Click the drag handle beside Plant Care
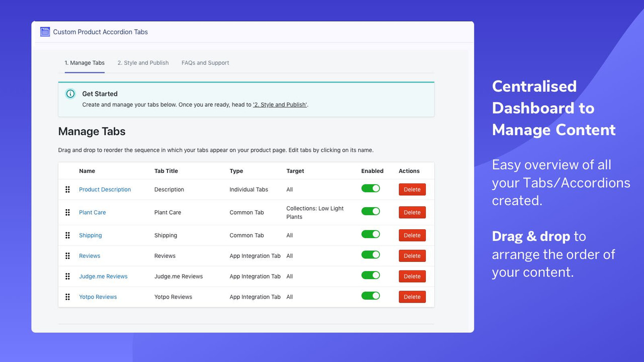This screenshot has width=644, height=362. (67, 212)
